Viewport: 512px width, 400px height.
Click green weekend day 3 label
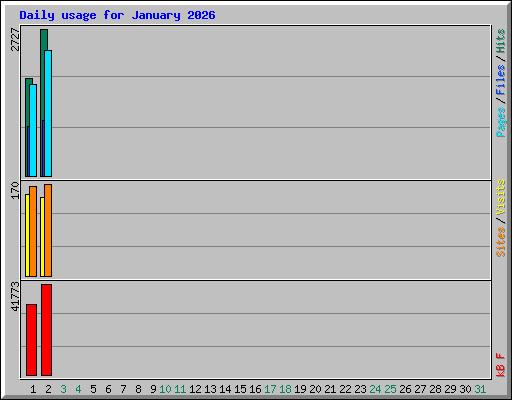point(63,389)
